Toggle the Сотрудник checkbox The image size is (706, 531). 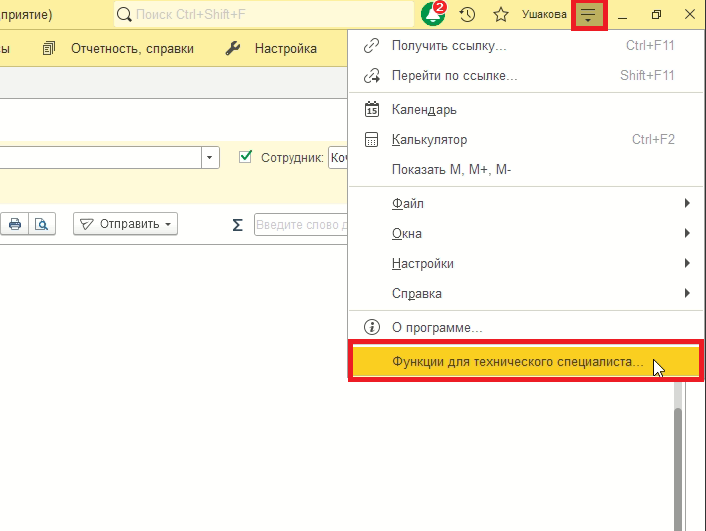(x=245, y=157)
